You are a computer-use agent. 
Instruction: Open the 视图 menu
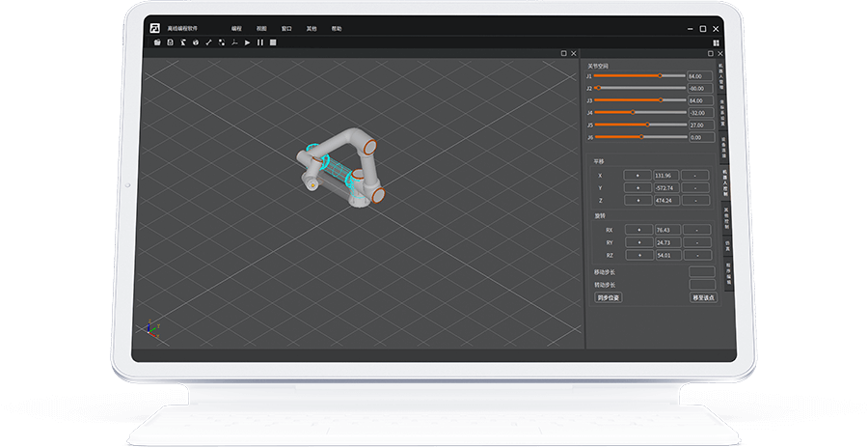[x=261, y=28]
